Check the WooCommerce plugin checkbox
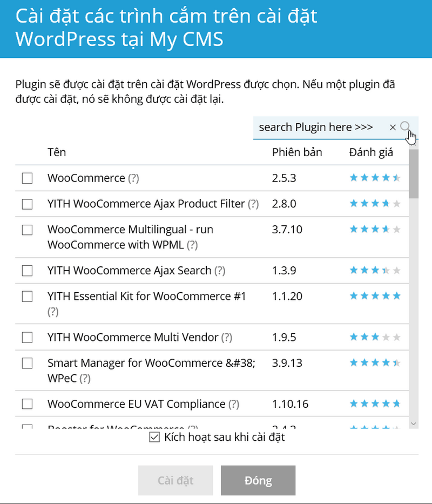 27,178
